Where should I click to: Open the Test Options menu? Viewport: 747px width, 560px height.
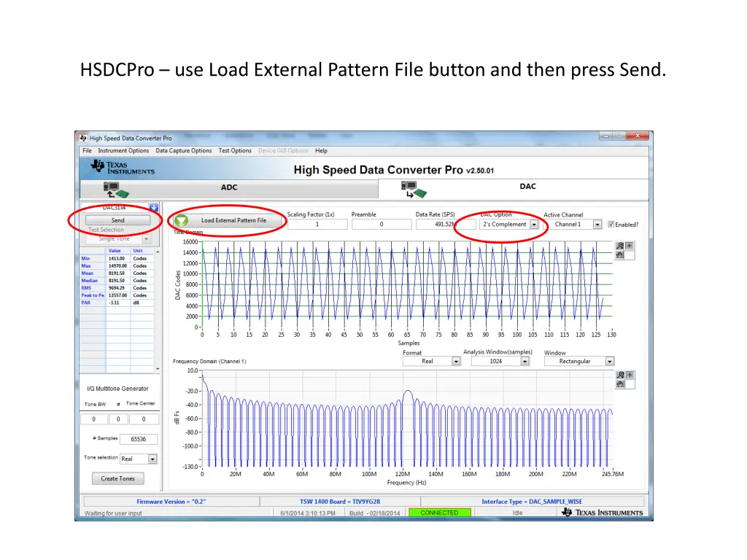pyautogui.click(x=234, y=150)
